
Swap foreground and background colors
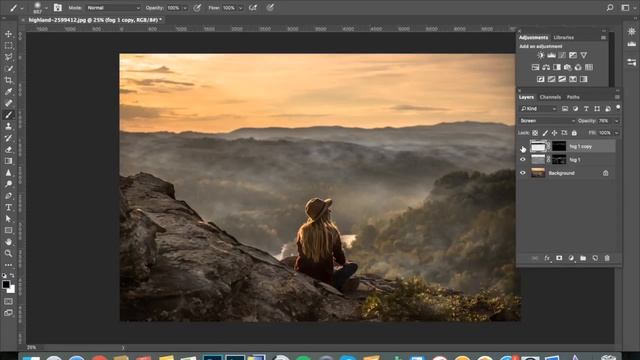[x=12, y=276]
